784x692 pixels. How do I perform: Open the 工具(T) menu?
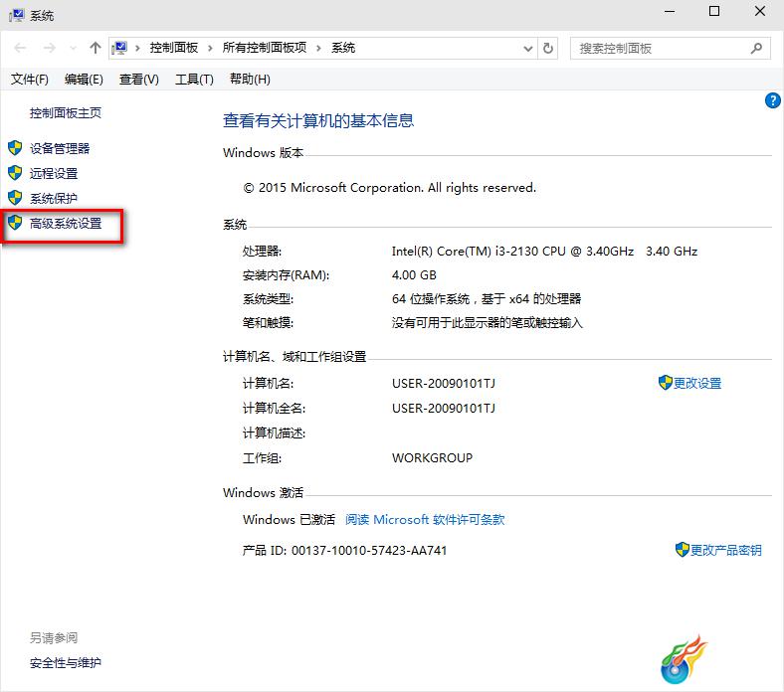(194, 79)
